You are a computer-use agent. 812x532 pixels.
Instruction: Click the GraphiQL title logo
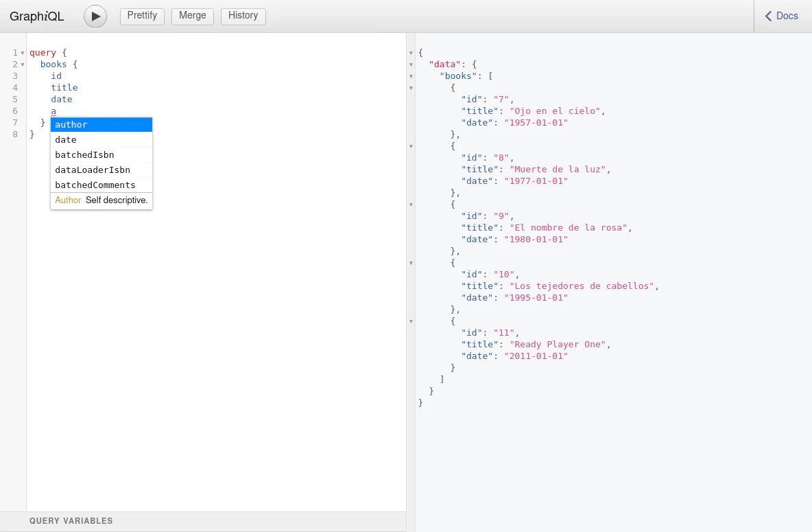pos(37,16)
